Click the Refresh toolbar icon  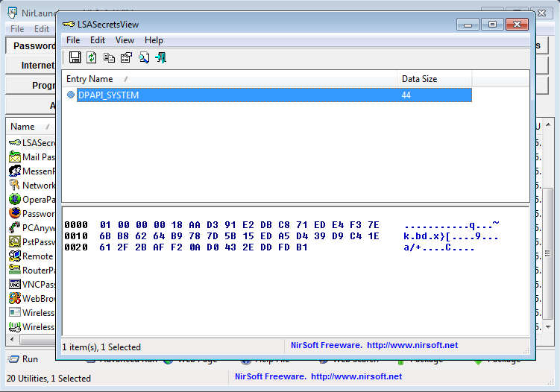click(x=92, y=57)
